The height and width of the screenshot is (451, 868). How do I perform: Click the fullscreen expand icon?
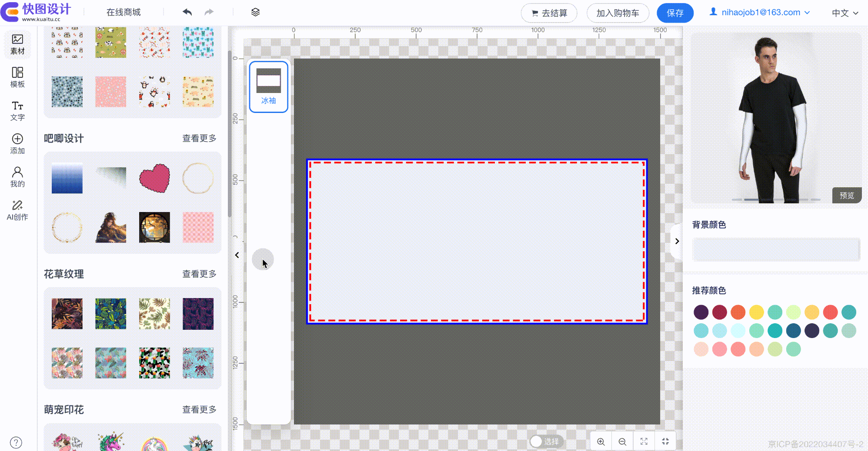(x=644, y=441)
